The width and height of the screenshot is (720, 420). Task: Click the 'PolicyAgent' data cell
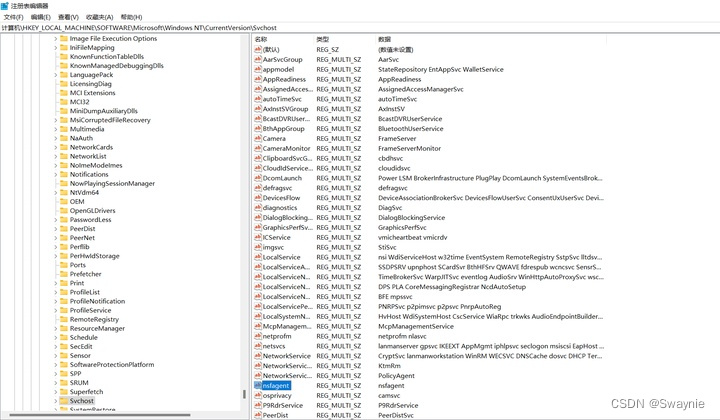[x=396, y=375]
